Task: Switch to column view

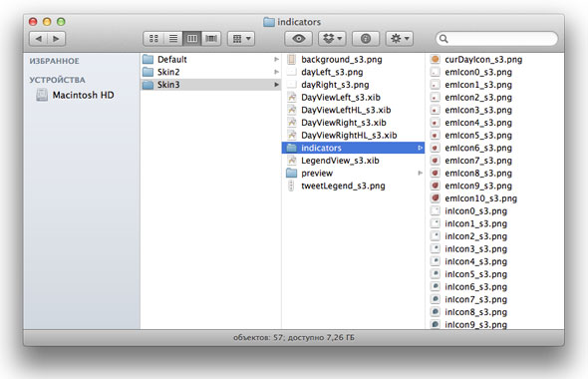Action: point(192,39)
